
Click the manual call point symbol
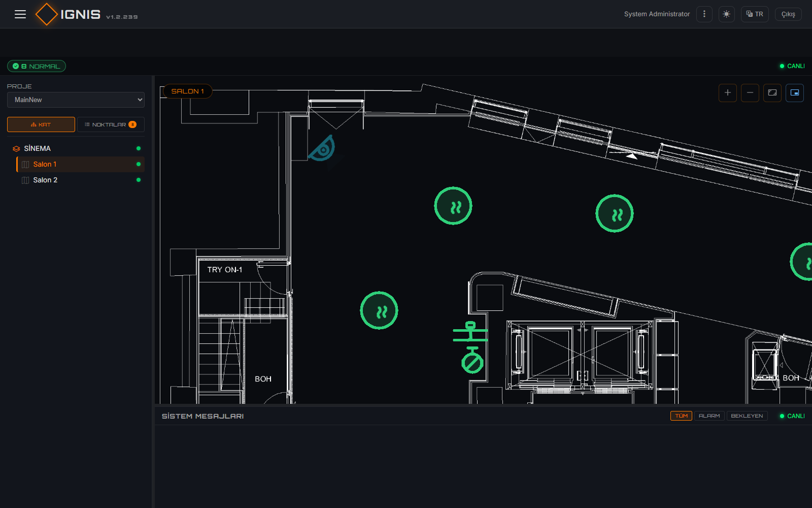(470, 332)
